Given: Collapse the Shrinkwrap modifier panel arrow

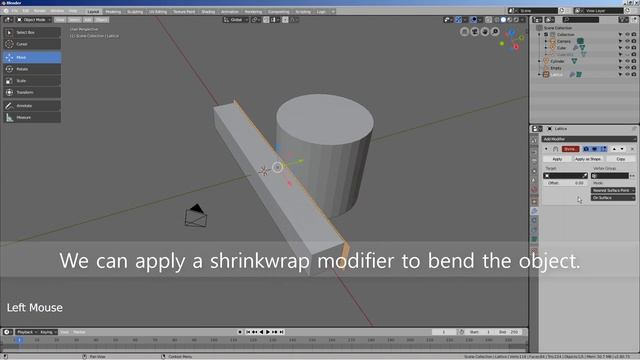Looking at the screenshot, I should 546,149.
